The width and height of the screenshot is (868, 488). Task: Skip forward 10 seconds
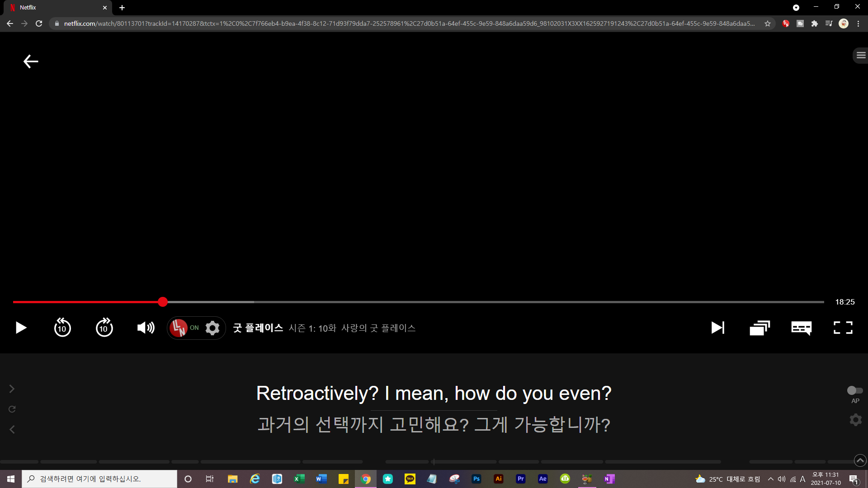pos(104,328)
